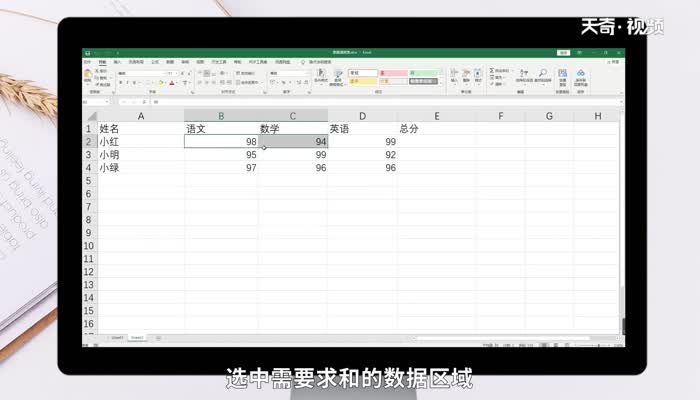
Task: Apply the green Good cell style
Action: 424,73
